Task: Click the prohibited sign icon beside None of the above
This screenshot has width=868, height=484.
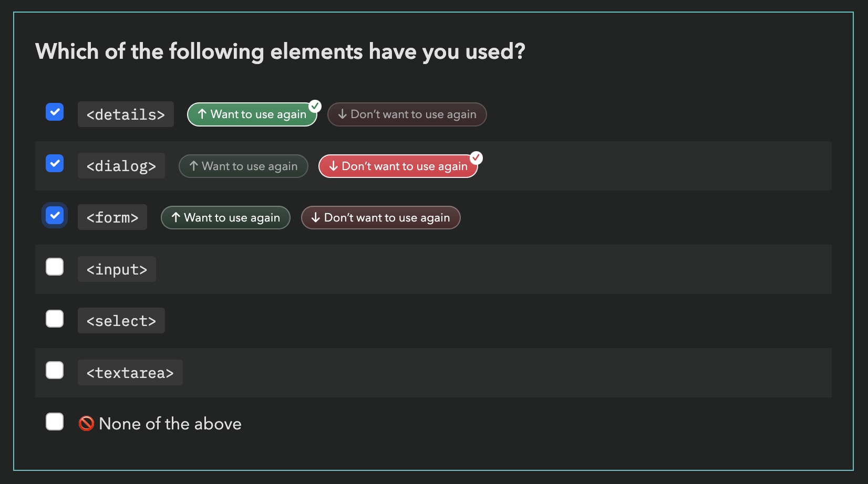Action: coord(86,424)
